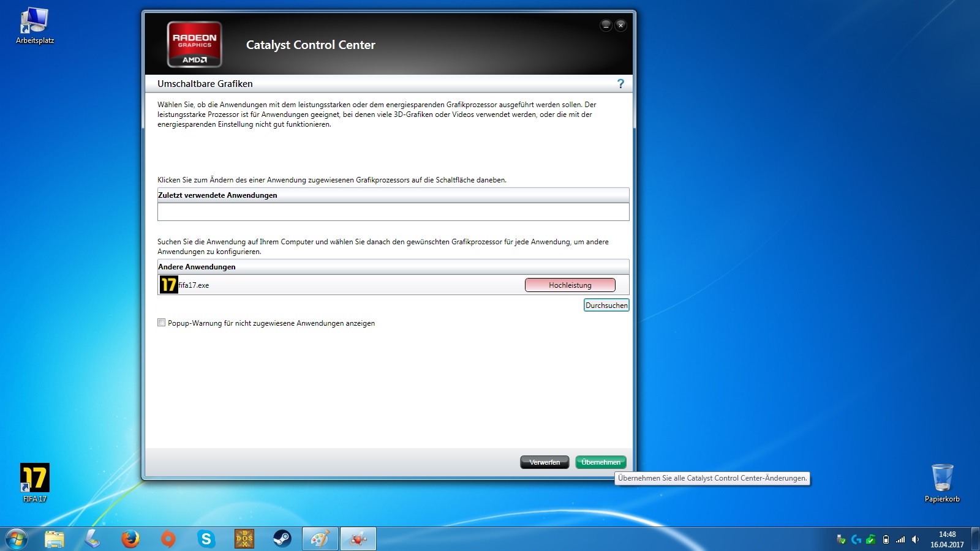
Task: Click Übernehmen to apply changes
Action: coord(600,462)
